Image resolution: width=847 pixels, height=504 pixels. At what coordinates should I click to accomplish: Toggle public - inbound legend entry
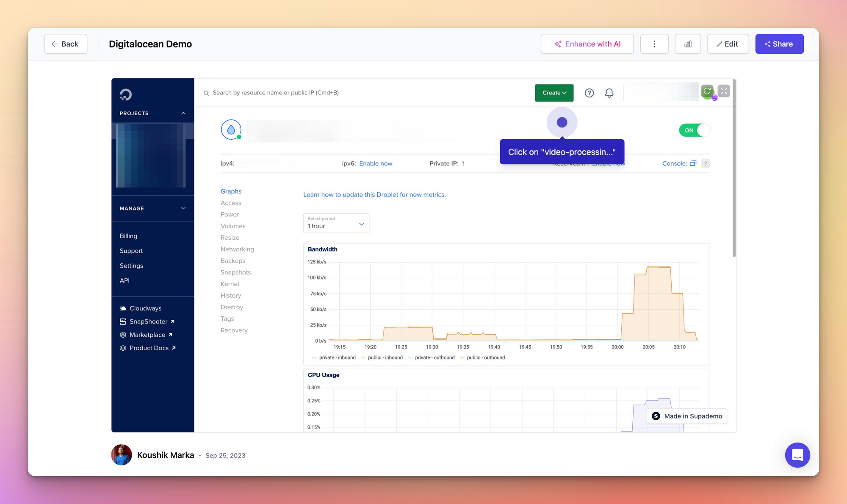[x=382, y=357]
